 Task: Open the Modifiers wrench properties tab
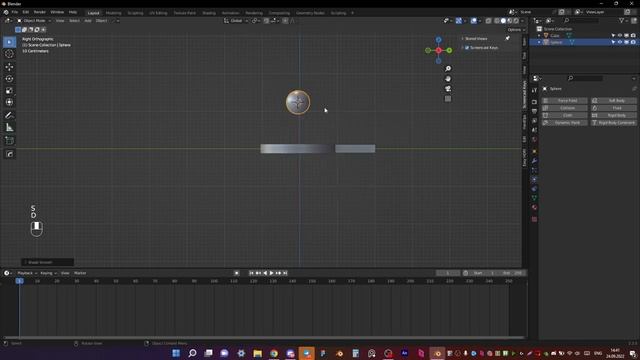(534, 161)
